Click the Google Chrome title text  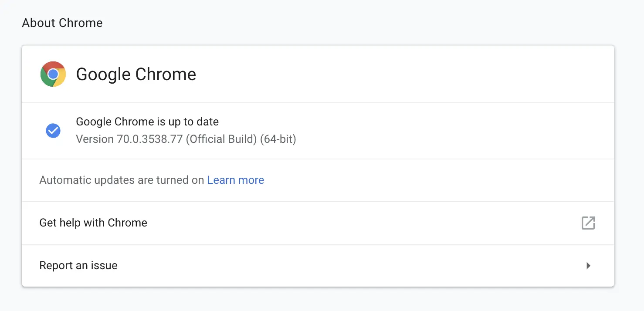coord(136,74)
